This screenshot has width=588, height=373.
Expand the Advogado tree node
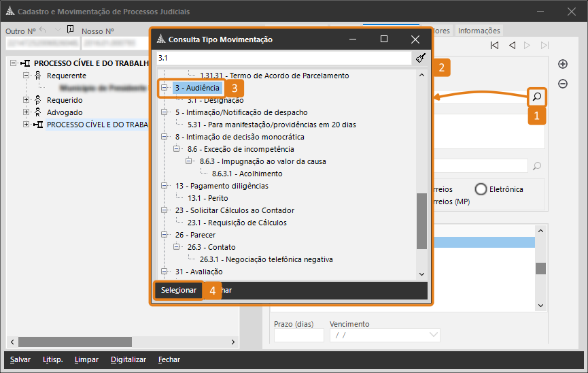(27, 112)
